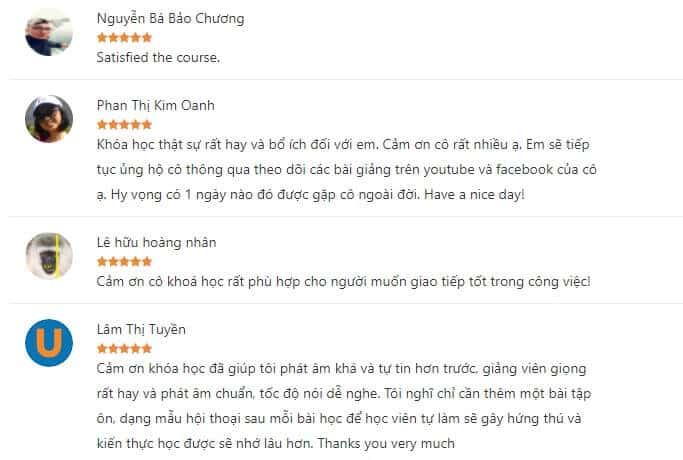The height and width of the screenshot is (460, 683).
Task: Click star rating under Nguyễn Bá Bảo Chương
Action: [x=124, y=38]
